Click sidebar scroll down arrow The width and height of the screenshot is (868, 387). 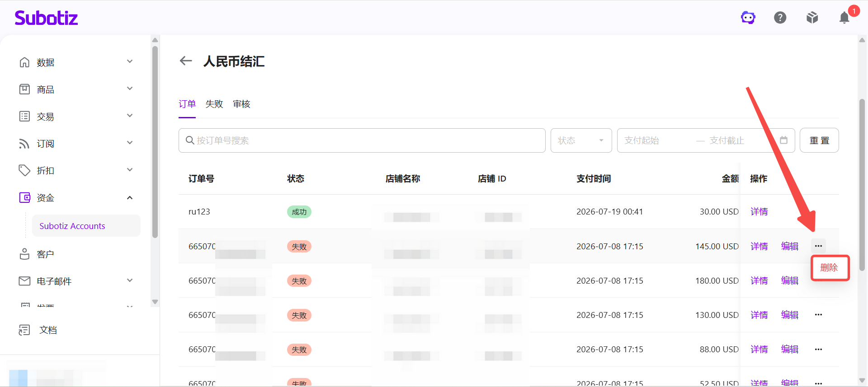tap(155, 302)
